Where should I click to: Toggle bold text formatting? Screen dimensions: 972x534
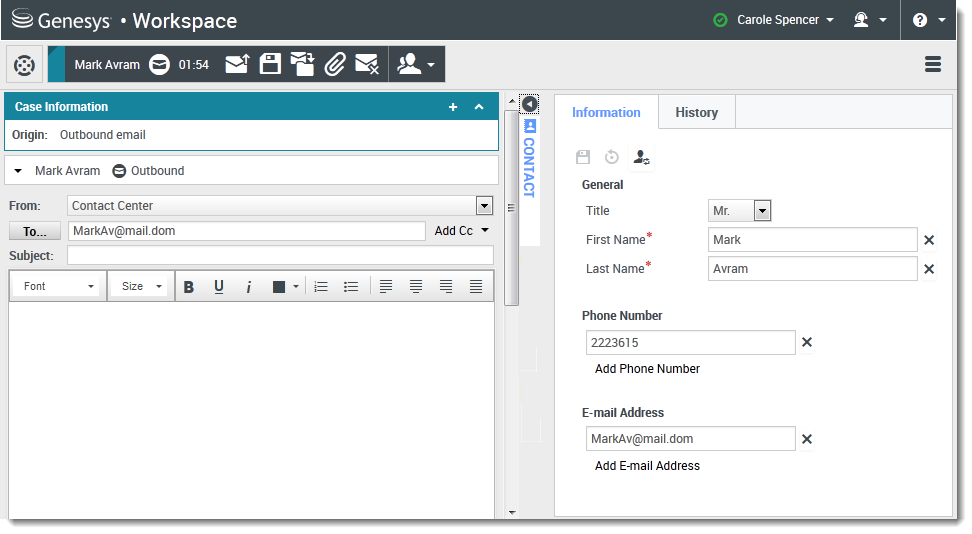pos(188,287)
